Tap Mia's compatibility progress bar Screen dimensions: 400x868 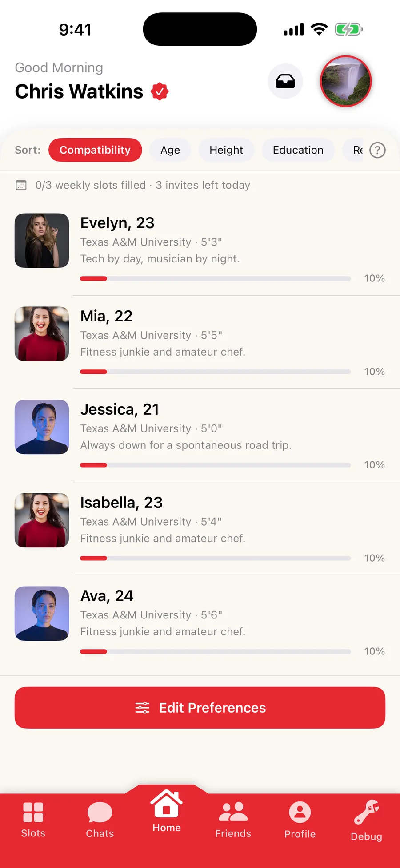pos(216,372)
